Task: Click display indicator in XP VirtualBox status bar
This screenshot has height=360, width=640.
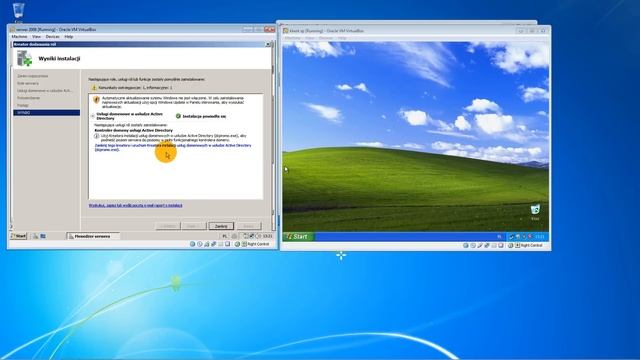Action: tap(501, 245)
